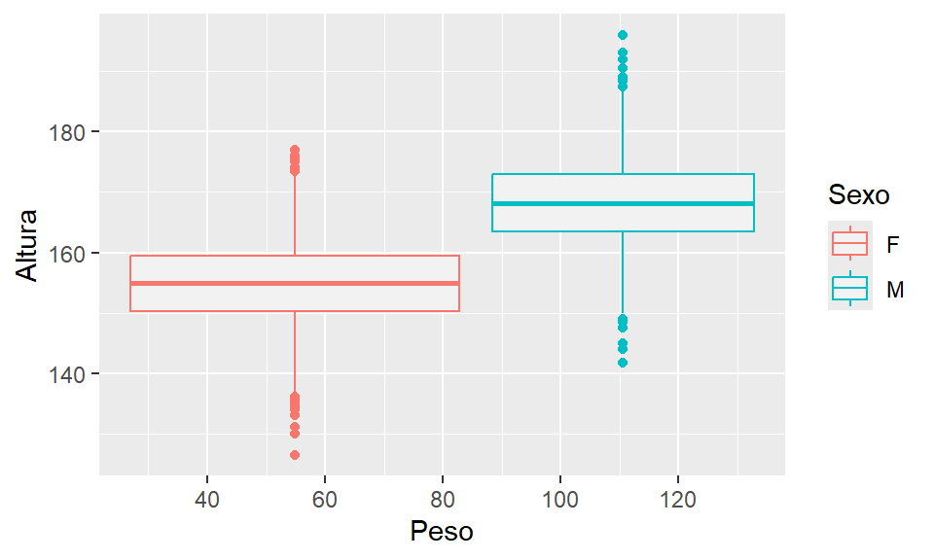Click the 140 tick label on y-axis

tap(67, 374)
